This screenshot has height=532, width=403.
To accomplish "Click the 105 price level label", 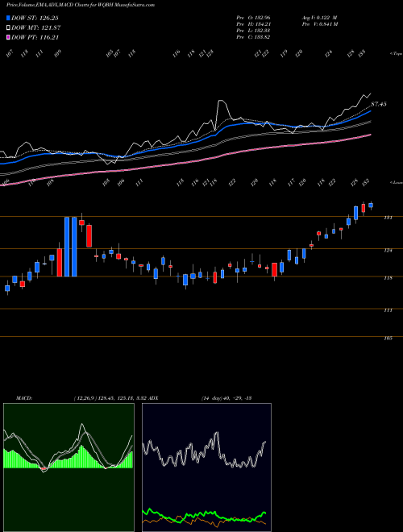I will (x=388, y=338).
